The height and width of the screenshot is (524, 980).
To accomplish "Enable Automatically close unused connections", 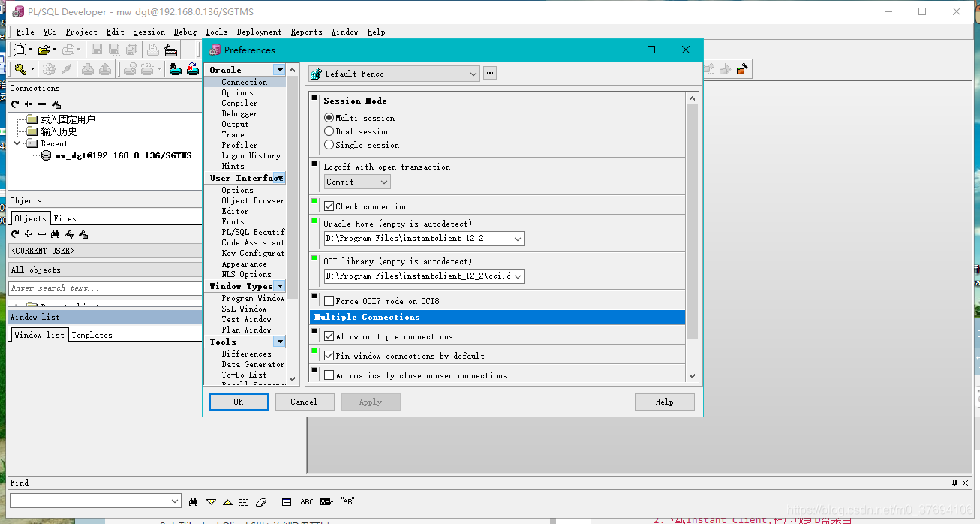I will [329, 375].
